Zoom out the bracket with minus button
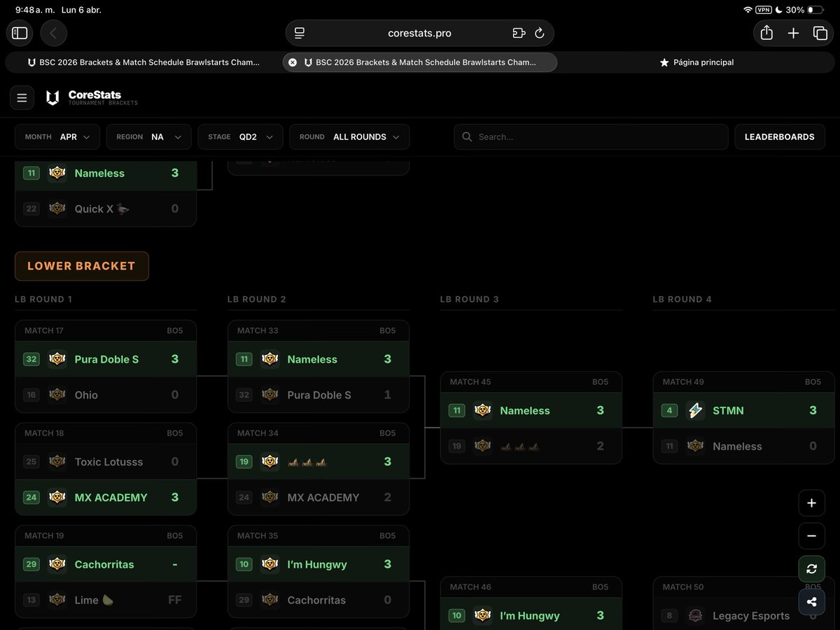 click(811, 536)
